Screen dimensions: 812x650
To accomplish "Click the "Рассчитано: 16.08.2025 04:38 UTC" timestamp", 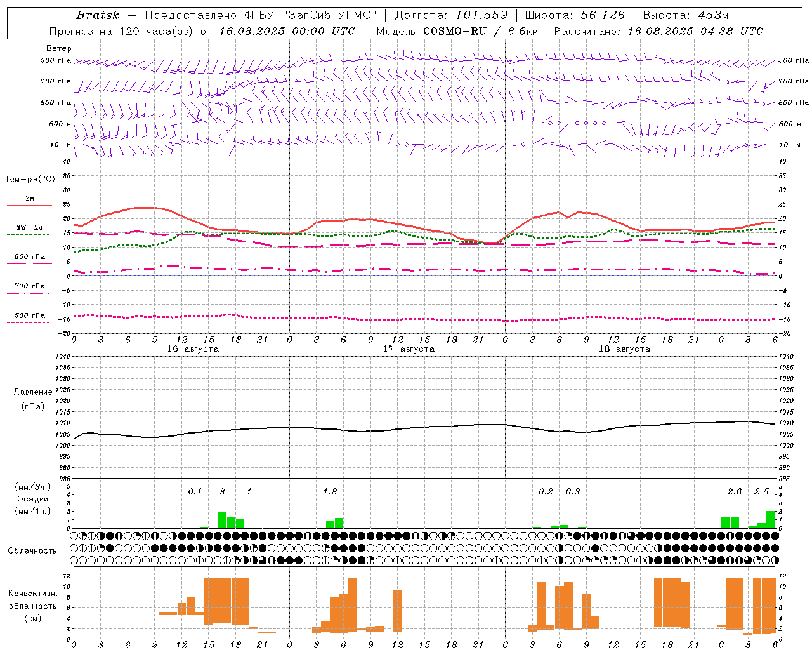I will coord(658,31).
